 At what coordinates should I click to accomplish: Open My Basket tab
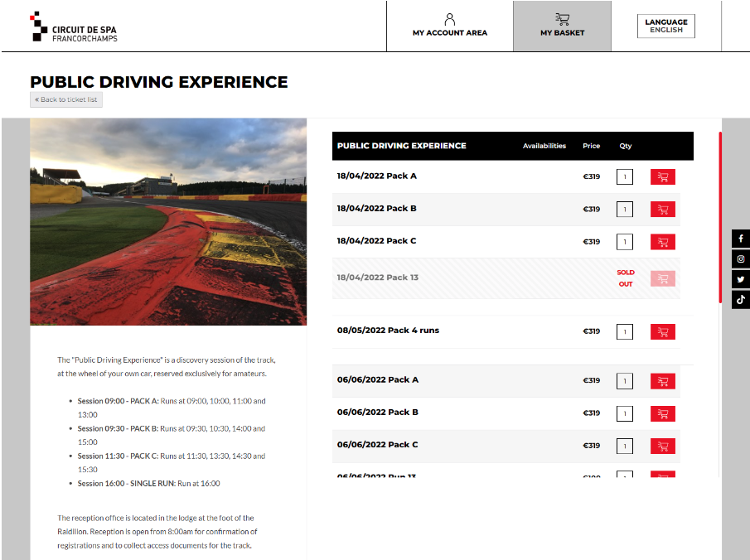coord(562,26)
